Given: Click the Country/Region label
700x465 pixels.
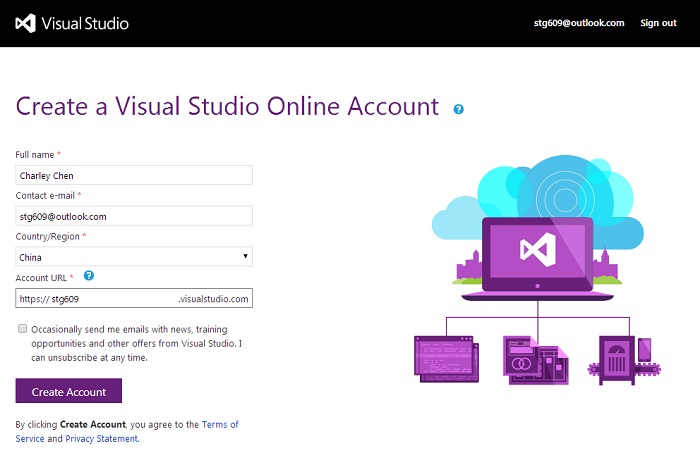Looking at the screenshot, I should pos(48,237).
